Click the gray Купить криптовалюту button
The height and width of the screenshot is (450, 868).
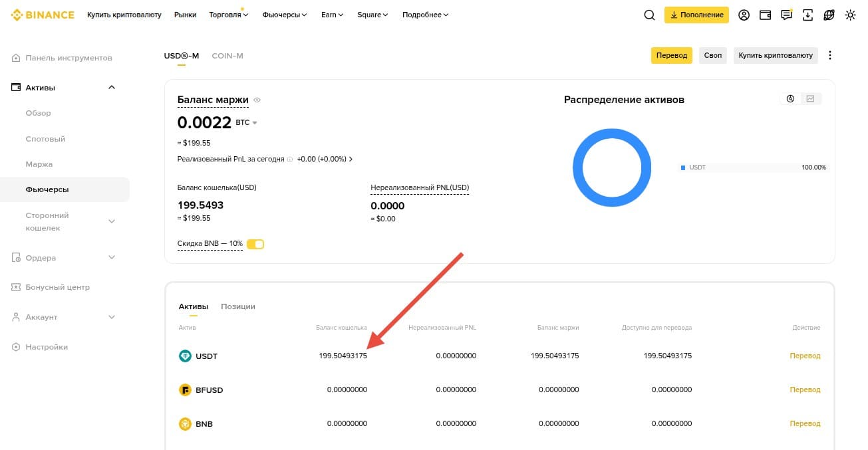[x=776, y=55]
